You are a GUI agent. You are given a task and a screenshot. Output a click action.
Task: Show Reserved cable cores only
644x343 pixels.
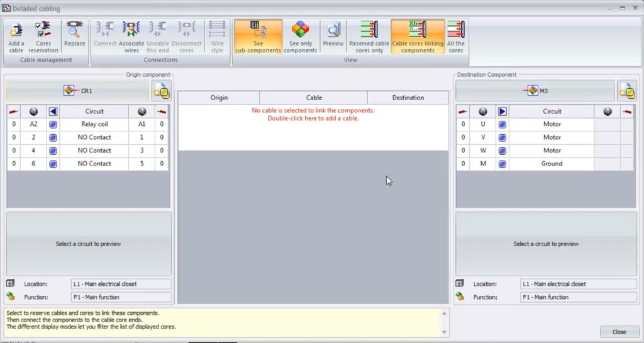click(x=369, y=37)
